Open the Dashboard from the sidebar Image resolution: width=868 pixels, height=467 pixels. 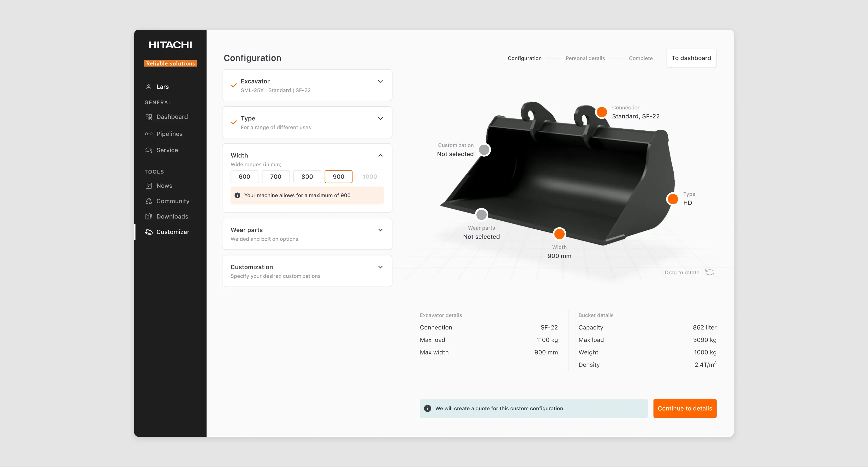[x=172, y=117]
